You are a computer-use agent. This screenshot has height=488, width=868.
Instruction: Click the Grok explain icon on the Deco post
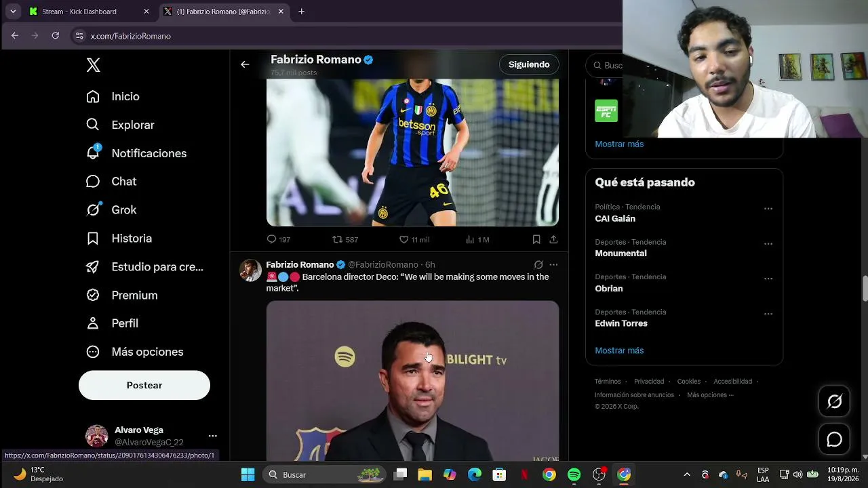tap(538, 264)
